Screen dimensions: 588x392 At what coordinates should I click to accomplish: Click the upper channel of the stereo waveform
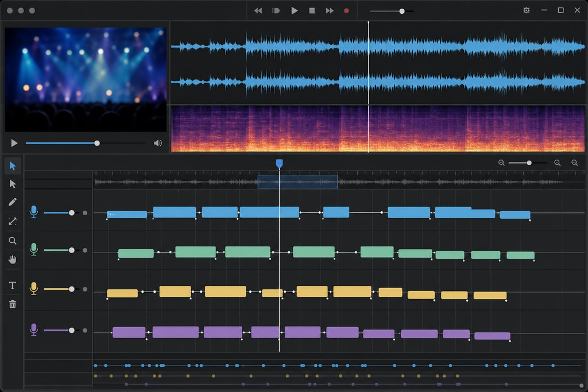[378, 46]
